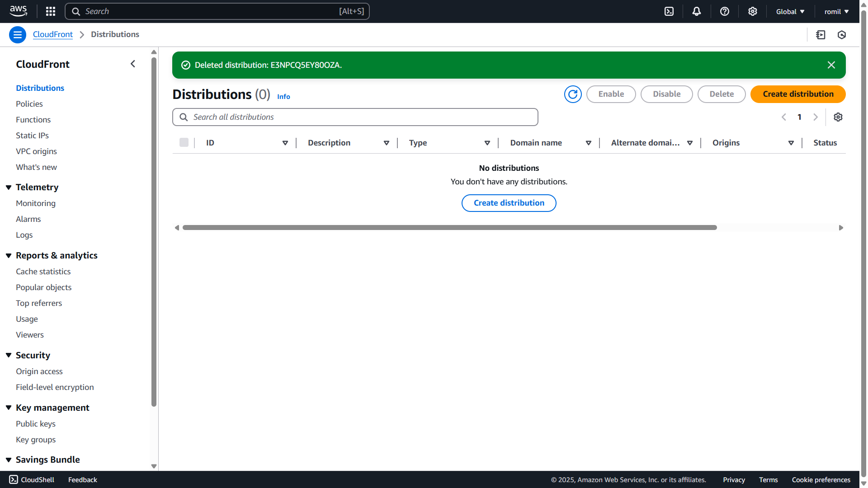Open VPC origins in the sidebar
Viewport: 868px width, 488px height.
coord(36,151)
